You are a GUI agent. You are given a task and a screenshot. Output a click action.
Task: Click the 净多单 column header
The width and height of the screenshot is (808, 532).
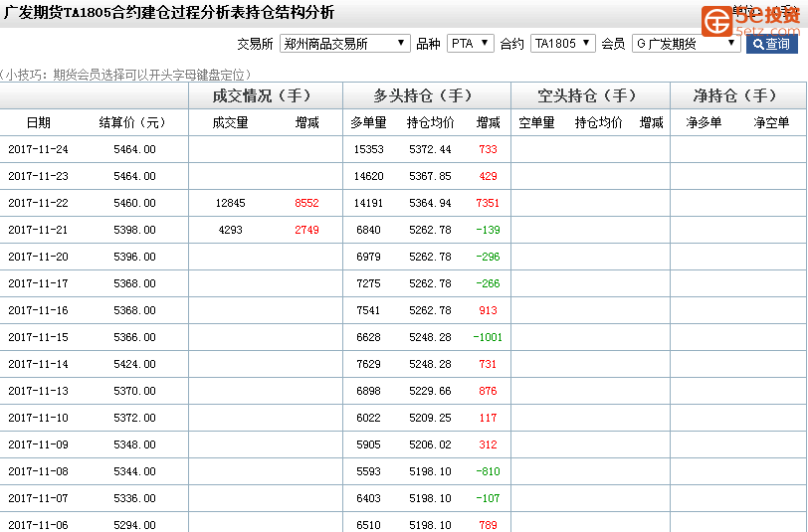[704, 122]
